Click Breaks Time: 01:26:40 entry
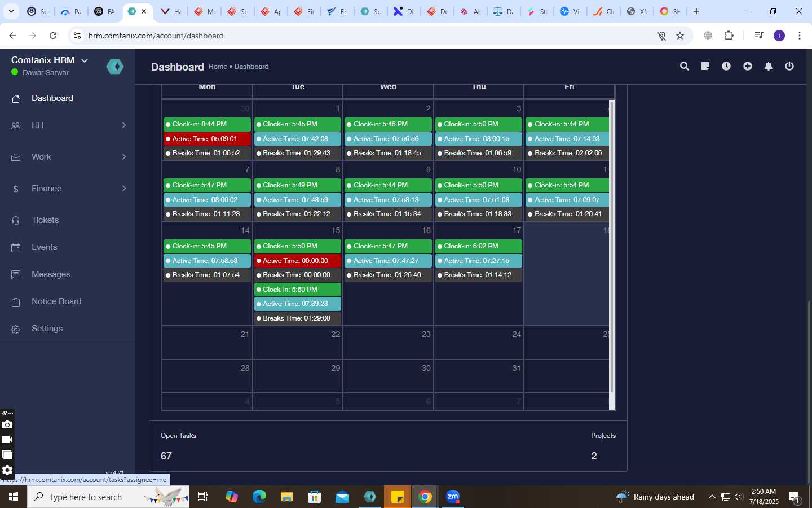This screenshot has width=812, height=508. 388,275
